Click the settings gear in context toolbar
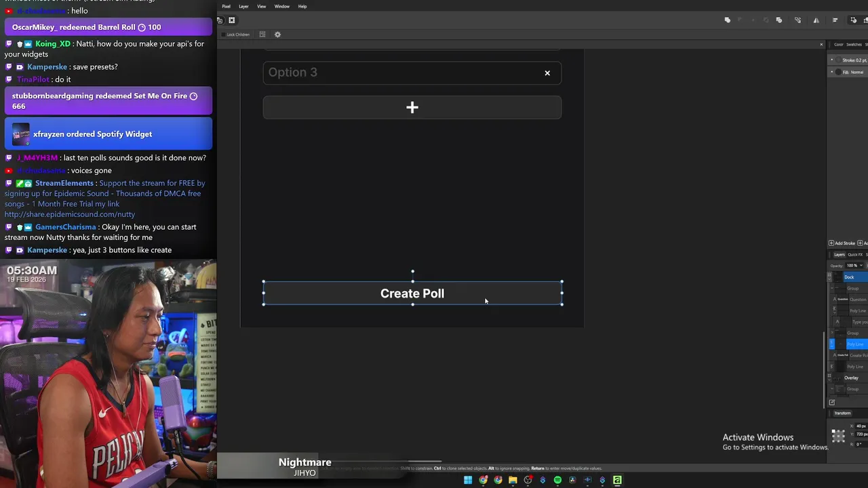The height and width of the screenshot is (488, 868). click(277, 35)
